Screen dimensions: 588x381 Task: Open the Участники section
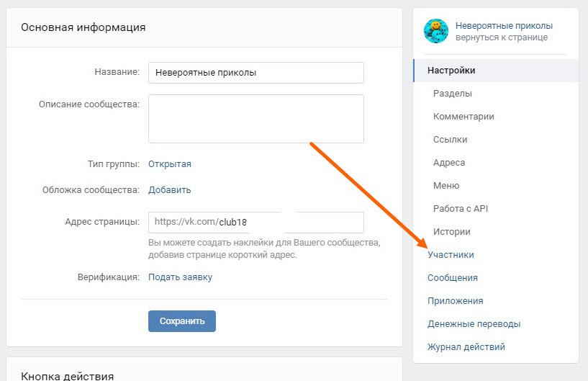451,255
